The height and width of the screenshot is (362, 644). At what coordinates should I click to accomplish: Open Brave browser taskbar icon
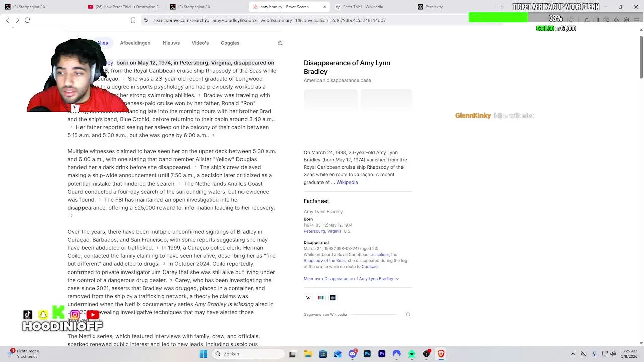click(441, 354)
